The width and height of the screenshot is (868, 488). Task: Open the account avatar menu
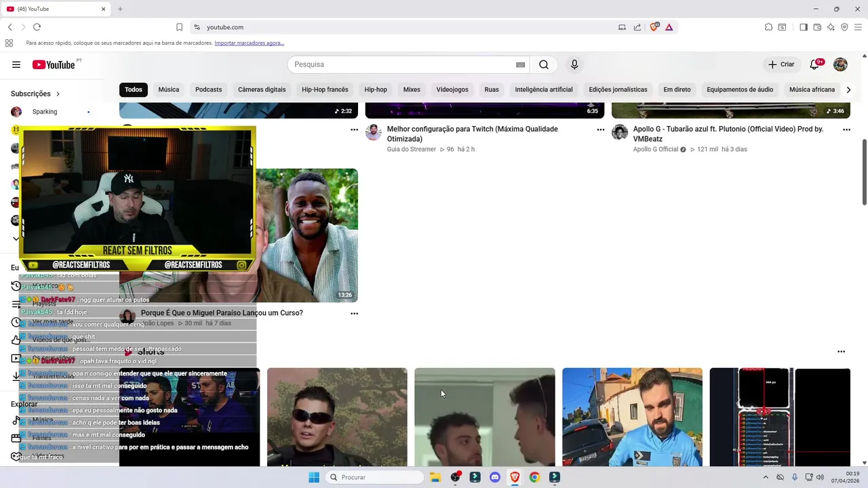click(x=840, y=64)
